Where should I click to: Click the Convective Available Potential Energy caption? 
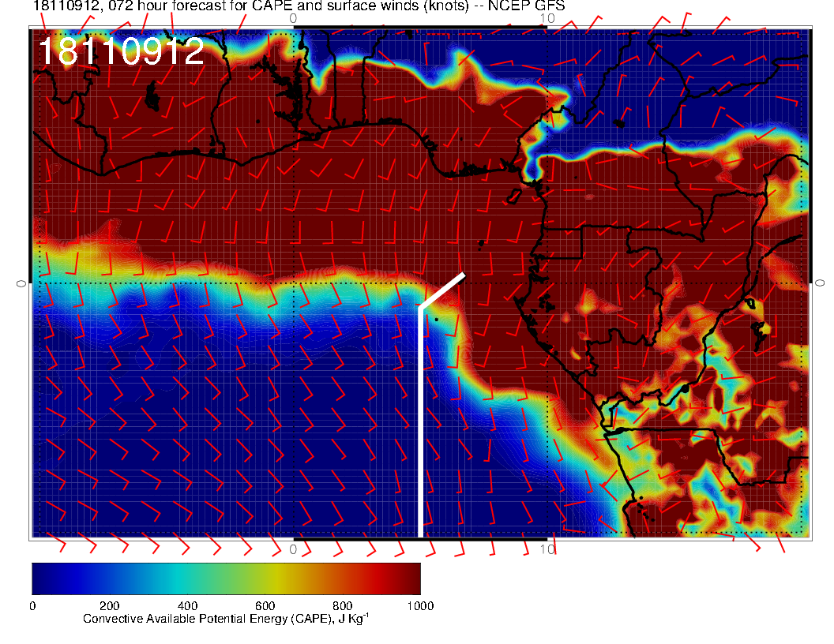226,620
